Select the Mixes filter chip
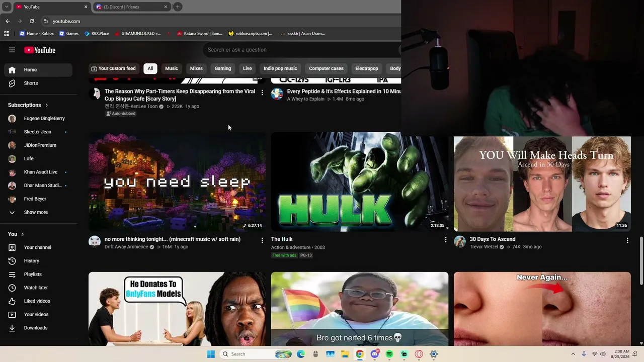The image size is (644, 362). coord(196,68)
